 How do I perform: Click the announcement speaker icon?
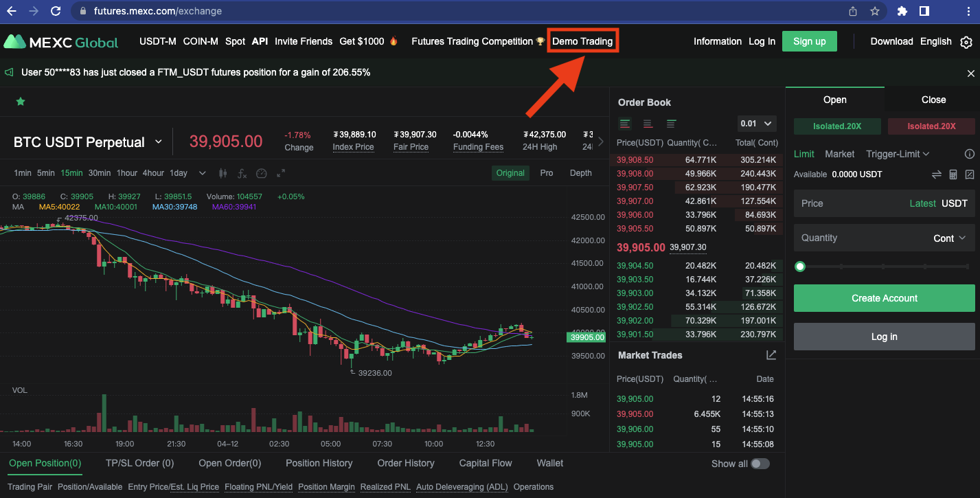click(x=9, y=72)
